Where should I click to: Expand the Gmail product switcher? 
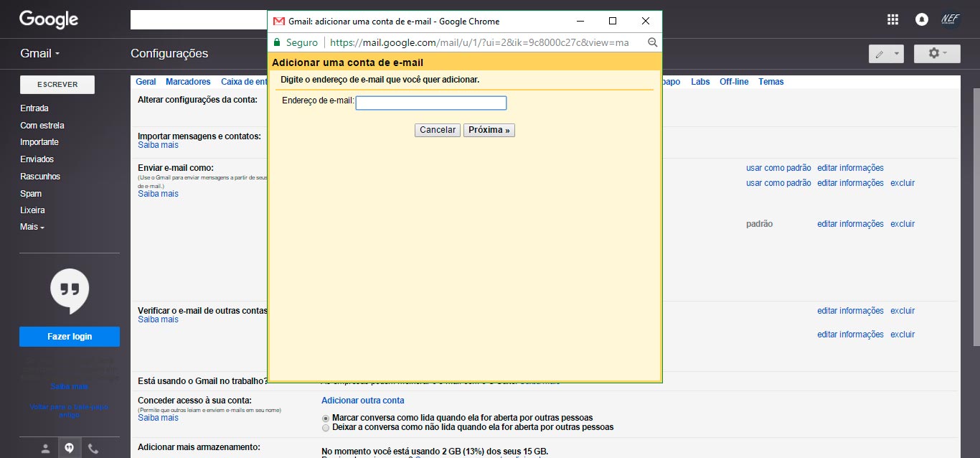40,53
